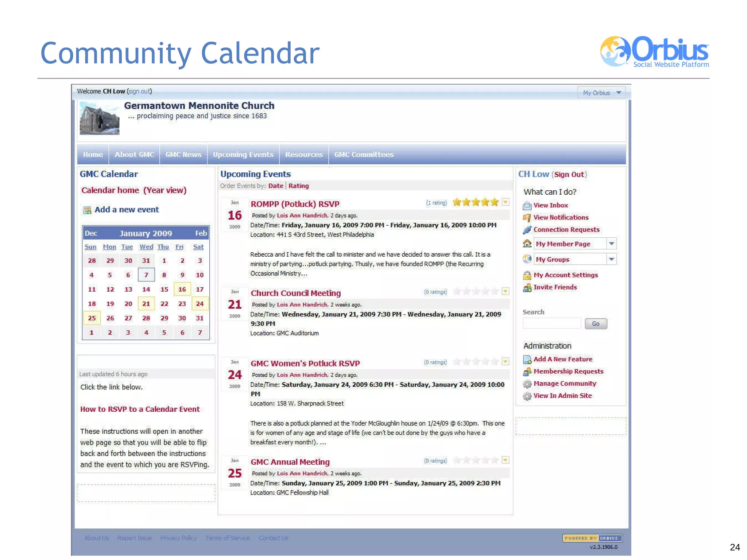
Task: Click the Manage Community gear icon
Action: point(527,384)
